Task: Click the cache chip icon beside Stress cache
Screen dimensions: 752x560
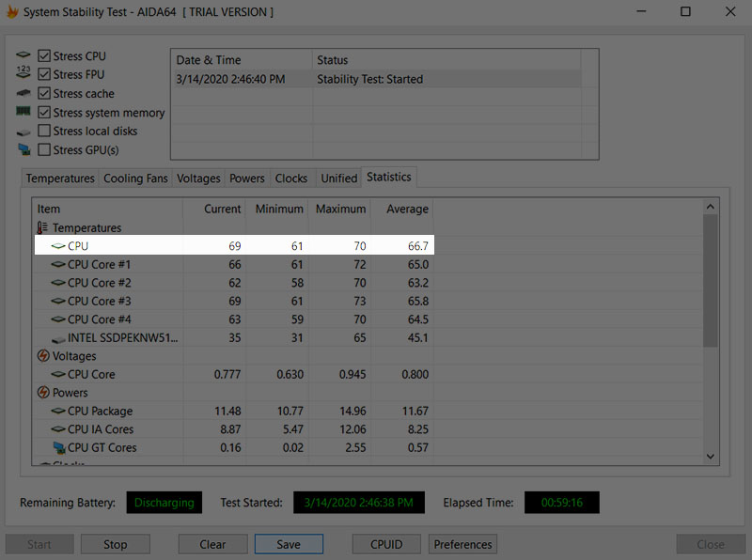Action: [23, 93]
